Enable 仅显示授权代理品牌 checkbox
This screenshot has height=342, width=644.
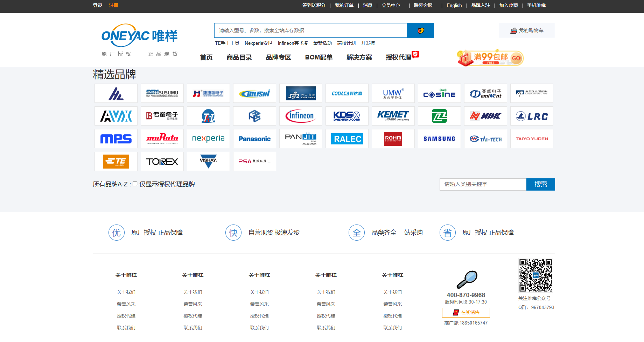click(135, 184)
